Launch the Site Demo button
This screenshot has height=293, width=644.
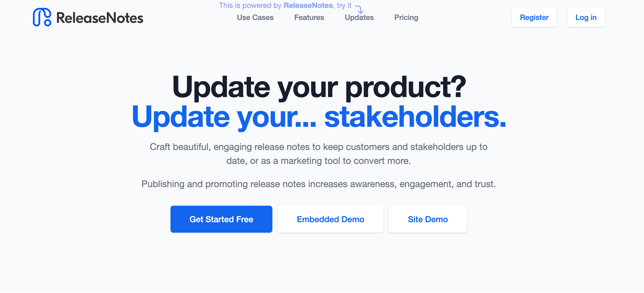[428, 219]
